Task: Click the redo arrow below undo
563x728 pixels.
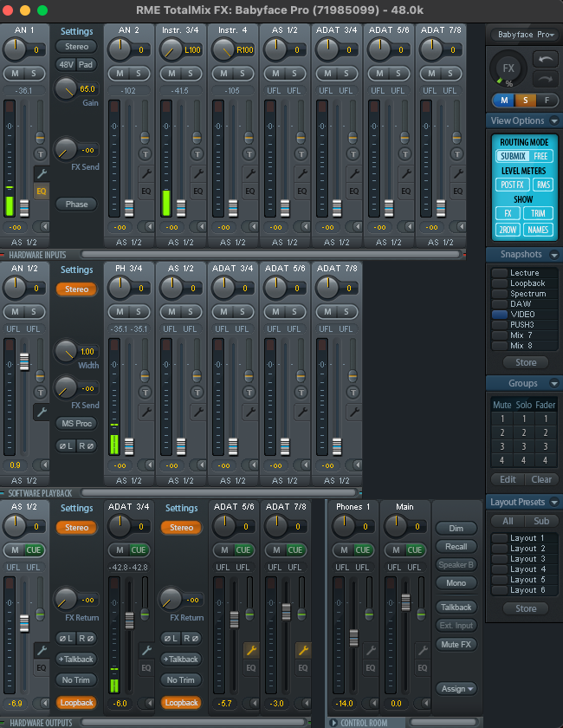Action: [x=546, y=78]
